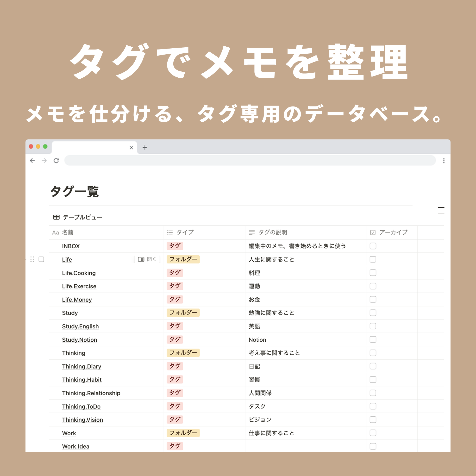476x476 pixels.
Task: Click the フォルダー tag in Study row
Action: click(x=183, y=313)
